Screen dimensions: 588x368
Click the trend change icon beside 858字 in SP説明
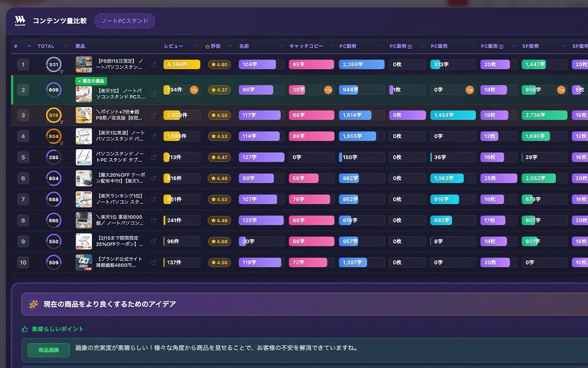[561, 90]
